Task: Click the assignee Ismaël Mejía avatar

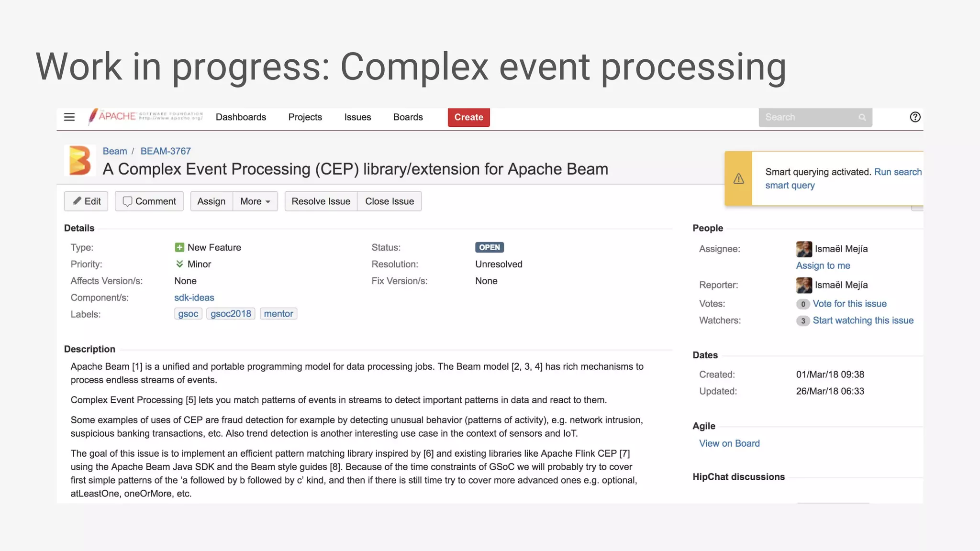Action: [804, 249]
